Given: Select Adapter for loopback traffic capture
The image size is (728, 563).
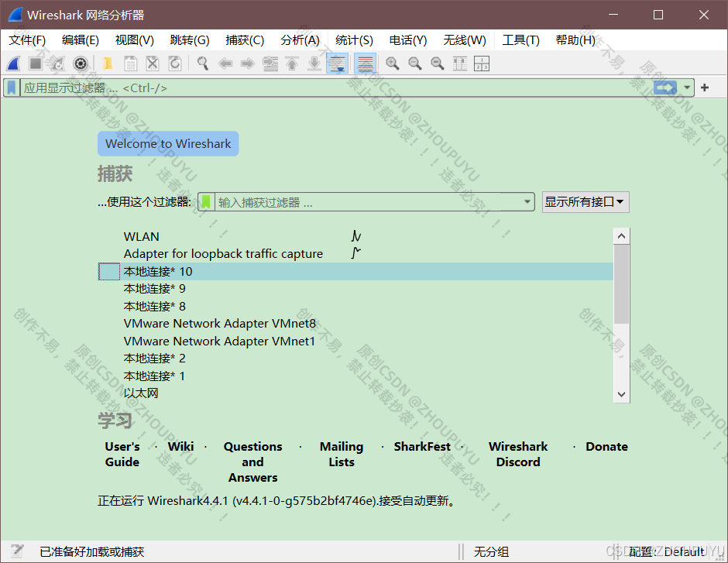Looking at the screenshot, I should 355,253.
